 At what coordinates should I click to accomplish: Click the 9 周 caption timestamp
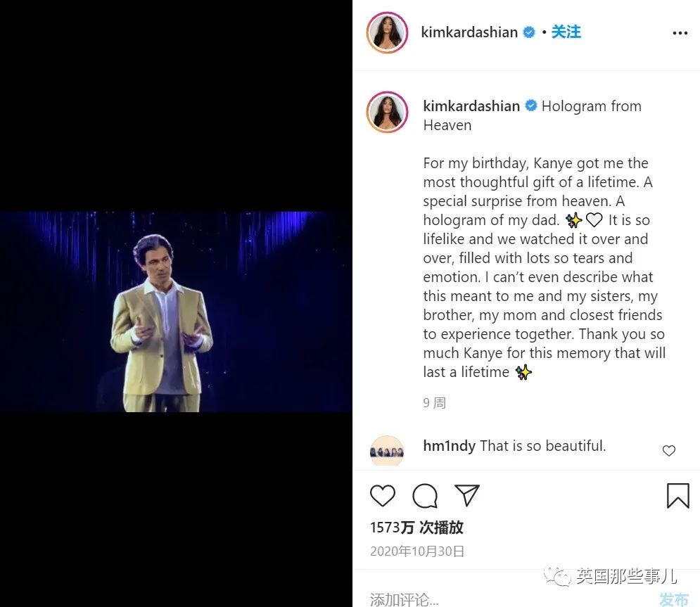(x=434, y=403)
